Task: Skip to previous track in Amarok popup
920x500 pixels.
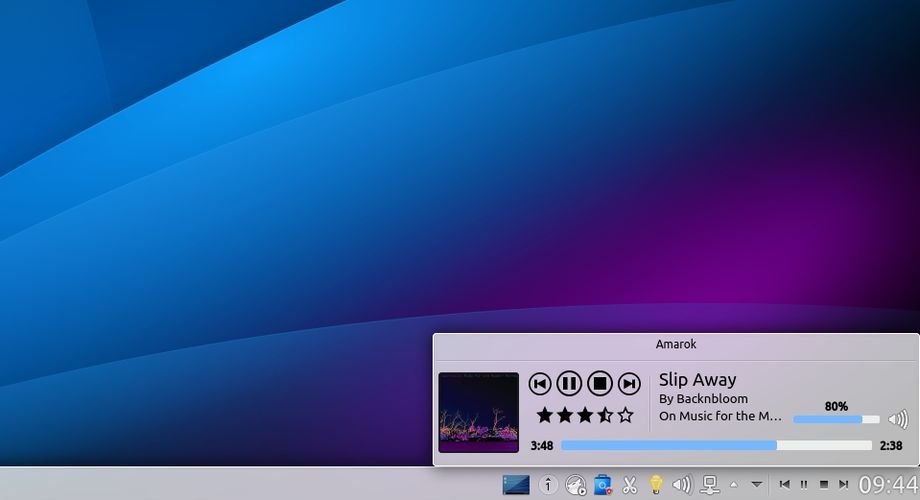Action: (540, 383)
